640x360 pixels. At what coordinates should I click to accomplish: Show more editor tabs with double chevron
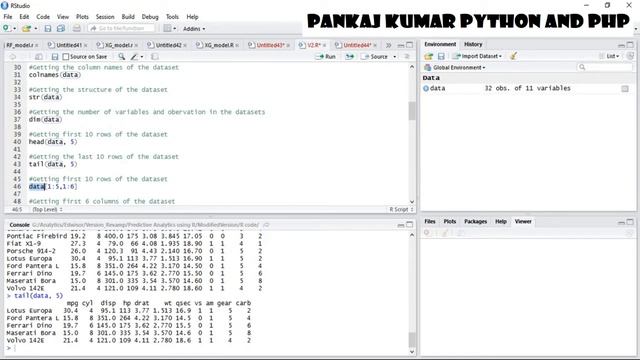pyautogui.click(x=389, y=45)
